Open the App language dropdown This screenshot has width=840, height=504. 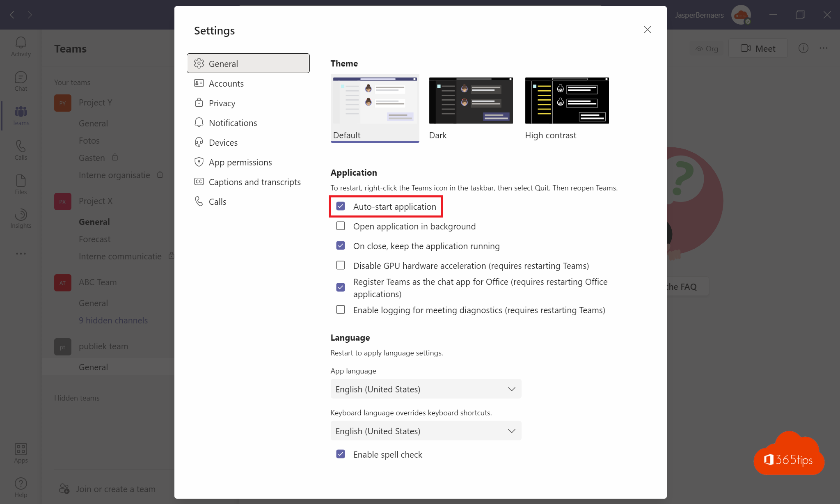[x=426, y=389]
